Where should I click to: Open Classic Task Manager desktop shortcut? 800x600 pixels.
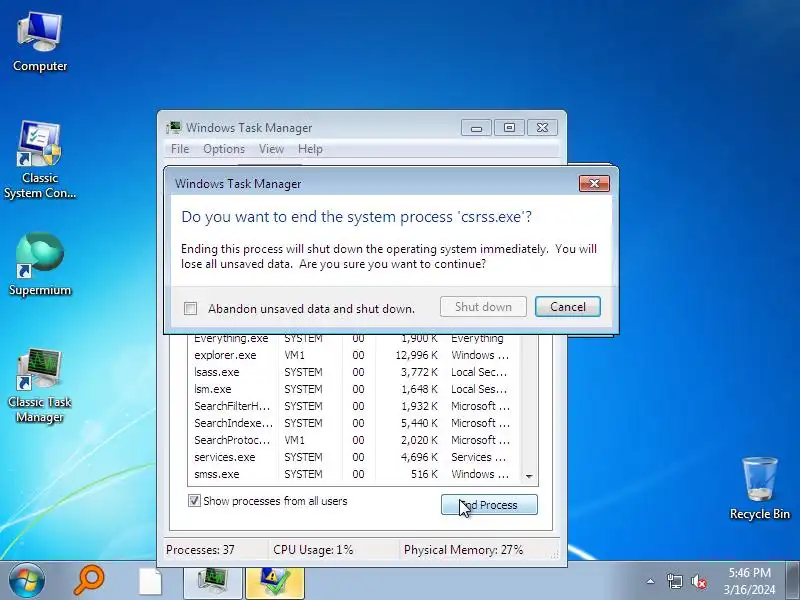(x=40, y=385)
